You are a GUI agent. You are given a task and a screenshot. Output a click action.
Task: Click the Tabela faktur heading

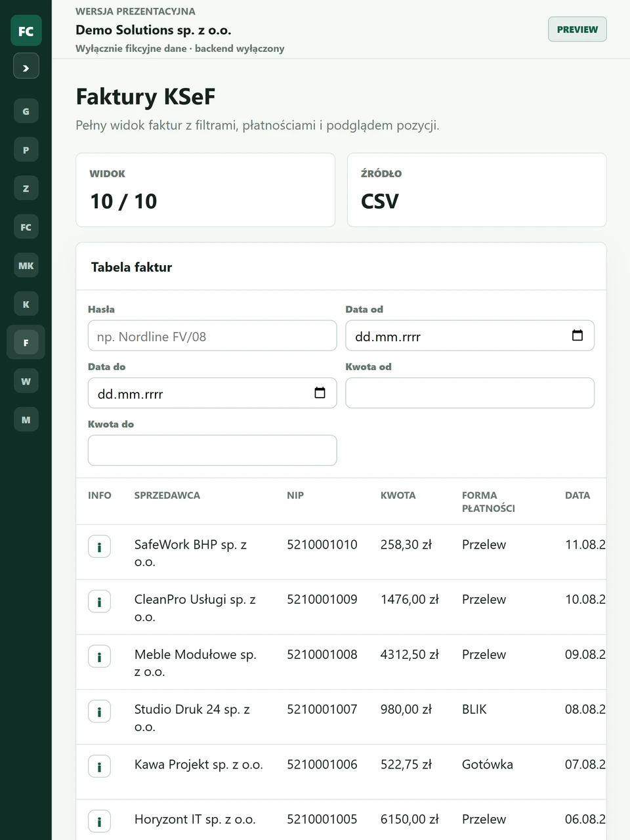[131, 267]
